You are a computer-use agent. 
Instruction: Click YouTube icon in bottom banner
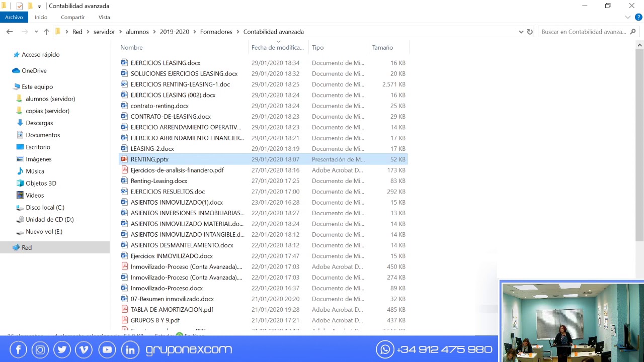[107, 349]
